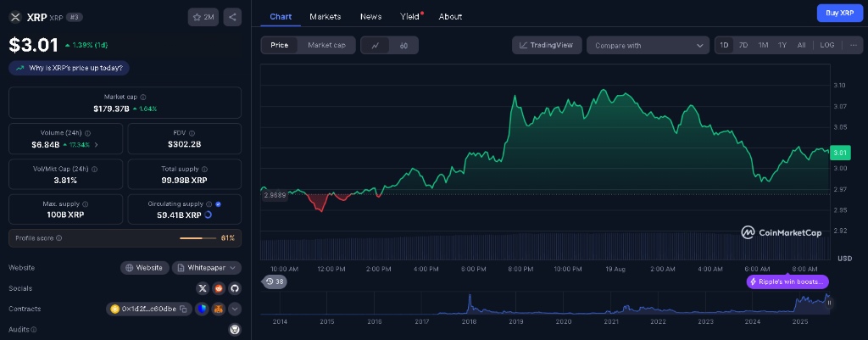Select the 7D time range
This screenshot has width=868, height=340.
click(743, 46)
